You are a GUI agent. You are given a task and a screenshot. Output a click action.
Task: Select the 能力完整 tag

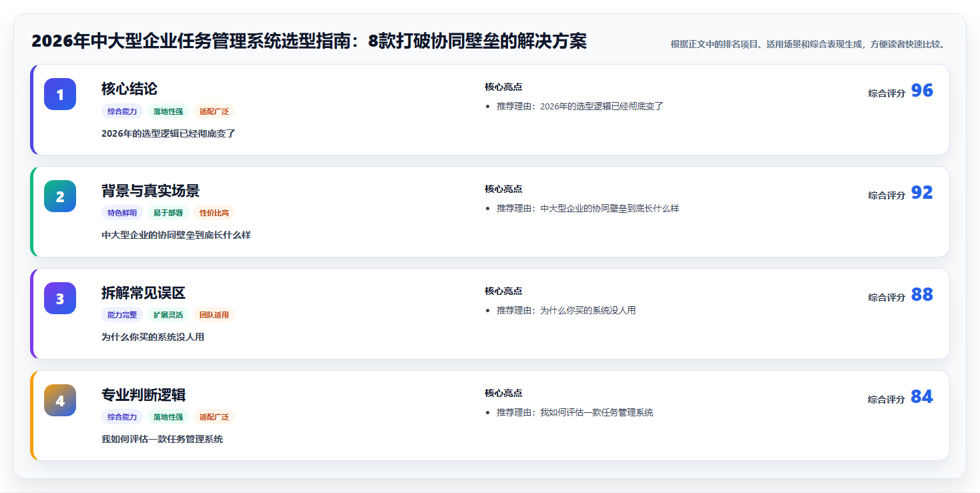(122, 315)
